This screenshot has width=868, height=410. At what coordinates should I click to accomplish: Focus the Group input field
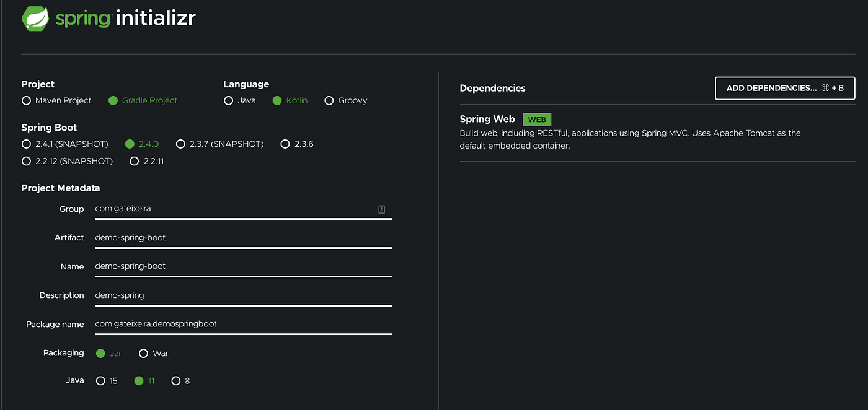click(244, 209)
